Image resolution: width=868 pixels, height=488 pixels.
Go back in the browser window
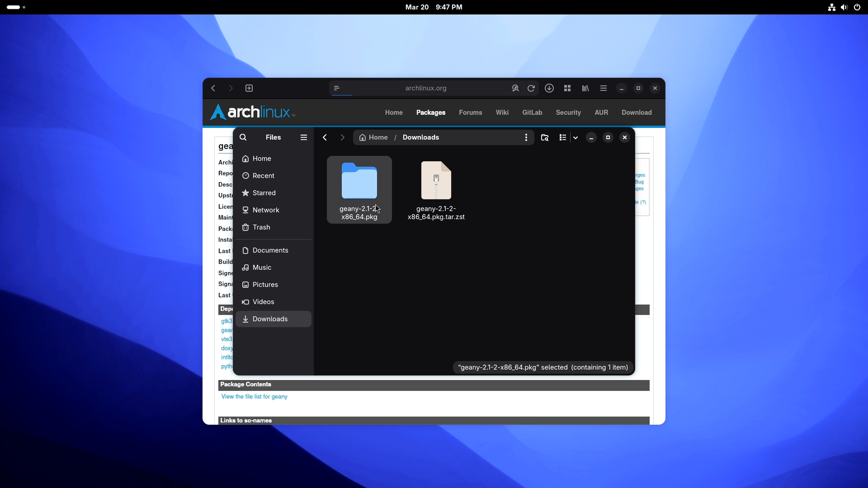213,88
